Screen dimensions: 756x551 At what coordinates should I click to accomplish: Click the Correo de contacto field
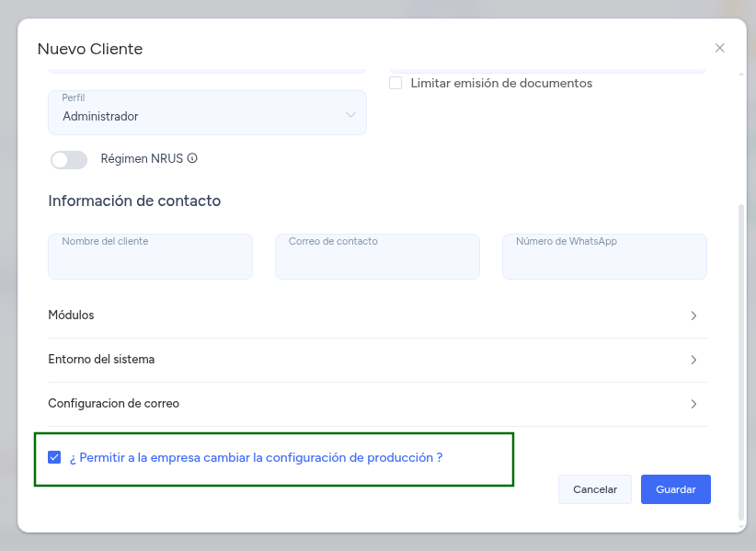click(x=377, y=257)
